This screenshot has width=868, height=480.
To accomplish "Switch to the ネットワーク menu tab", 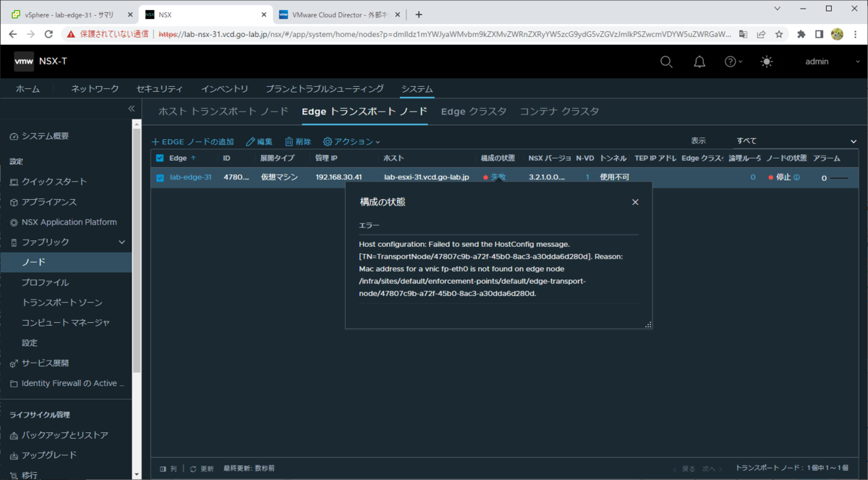I will point(95,89).
